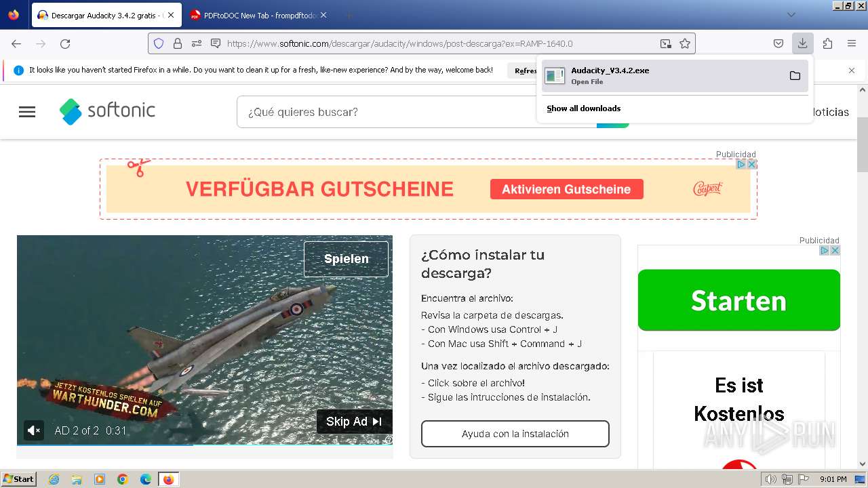Open the volume tray icon
The height and width of the screenshot is (488, 868).
tap(771, 479)
